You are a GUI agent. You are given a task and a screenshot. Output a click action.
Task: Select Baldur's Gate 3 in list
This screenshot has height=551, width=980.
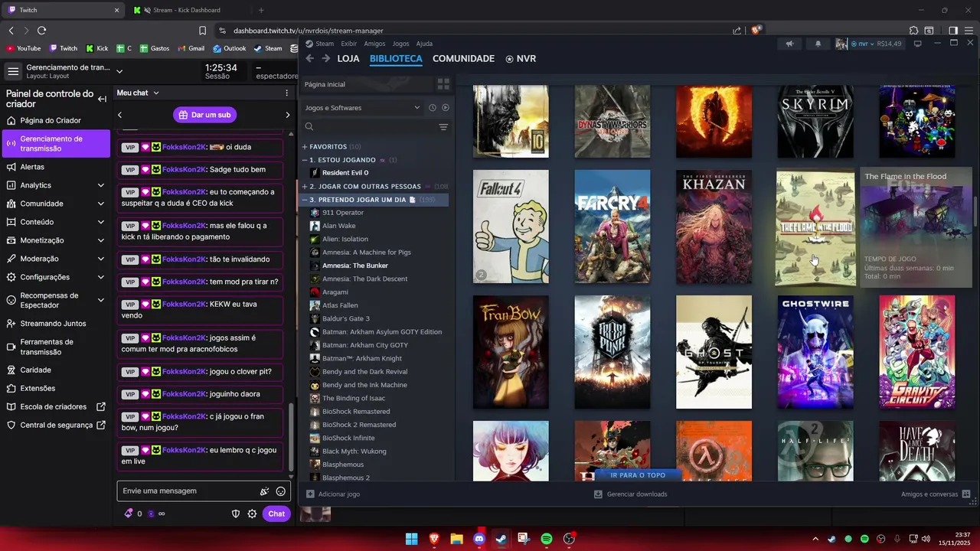tap(345, 318)
